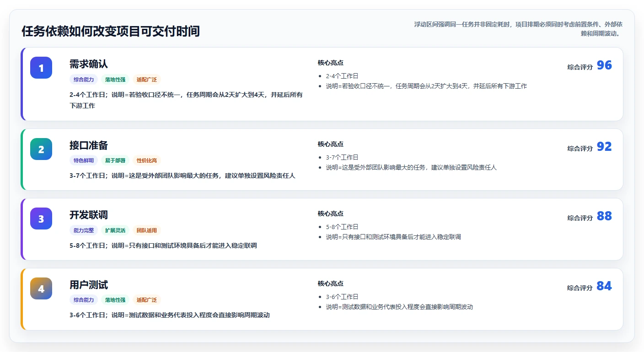Viewport: 644px width, 352px height.
Task: Click the 综合评分 label next to 84
Action: point(580,288)
